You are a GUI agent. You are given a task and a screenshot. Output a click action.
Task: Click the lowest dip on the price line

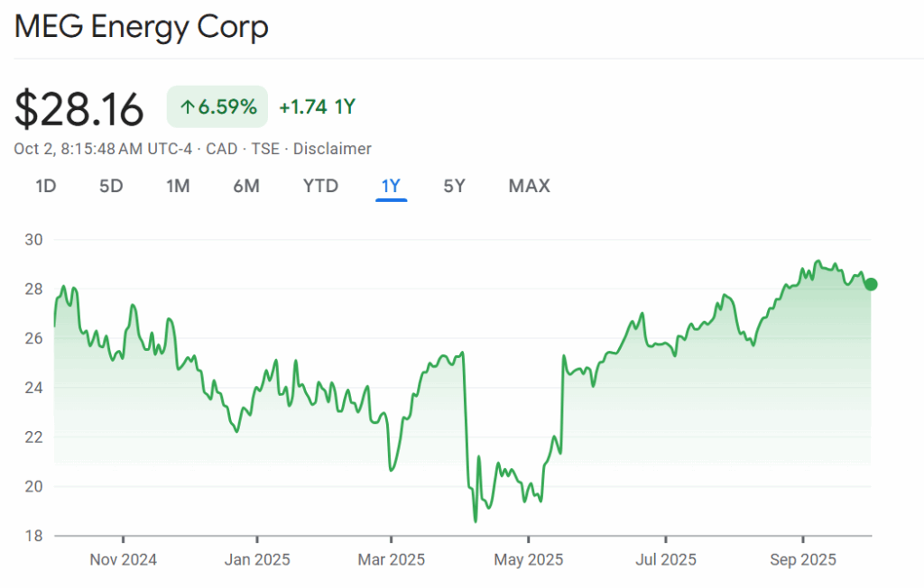pos(475,521)
